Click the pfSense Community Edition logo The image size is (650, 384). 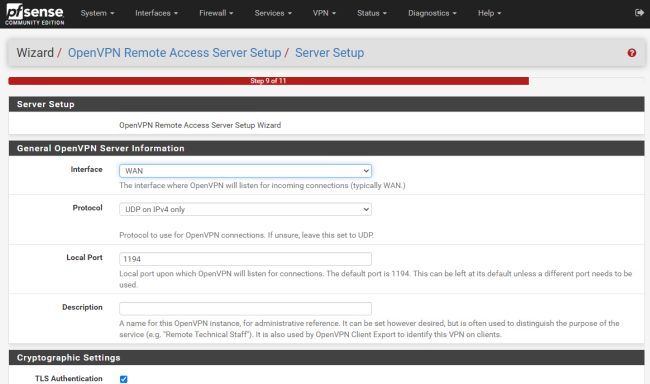click(x=35, y=14)
